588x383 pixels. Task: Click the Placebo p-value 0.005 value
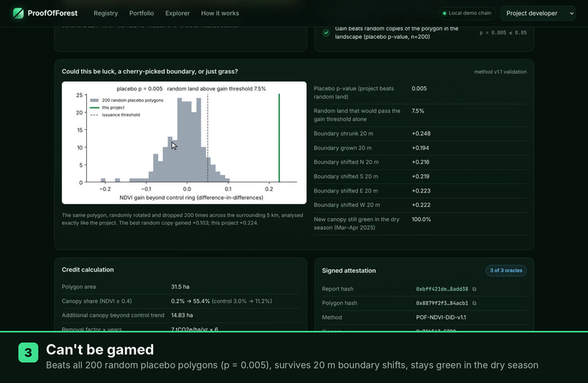(419, 88)
